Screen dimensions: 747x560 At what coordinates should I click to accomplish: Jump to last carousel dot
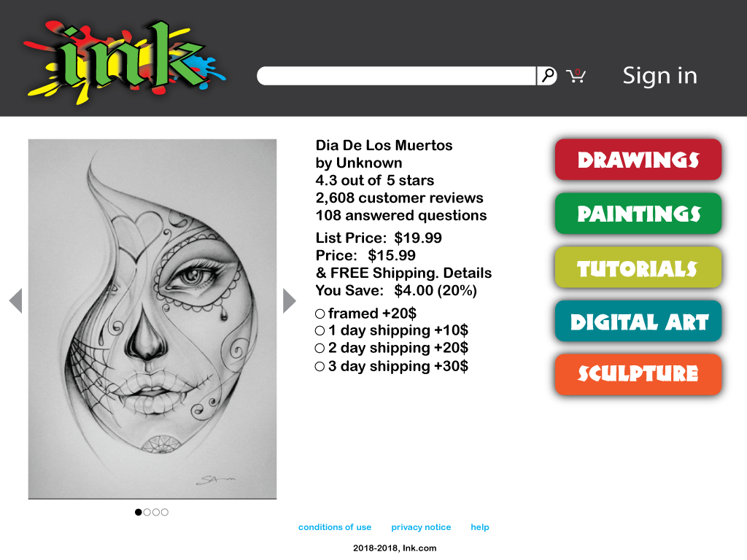164,512
